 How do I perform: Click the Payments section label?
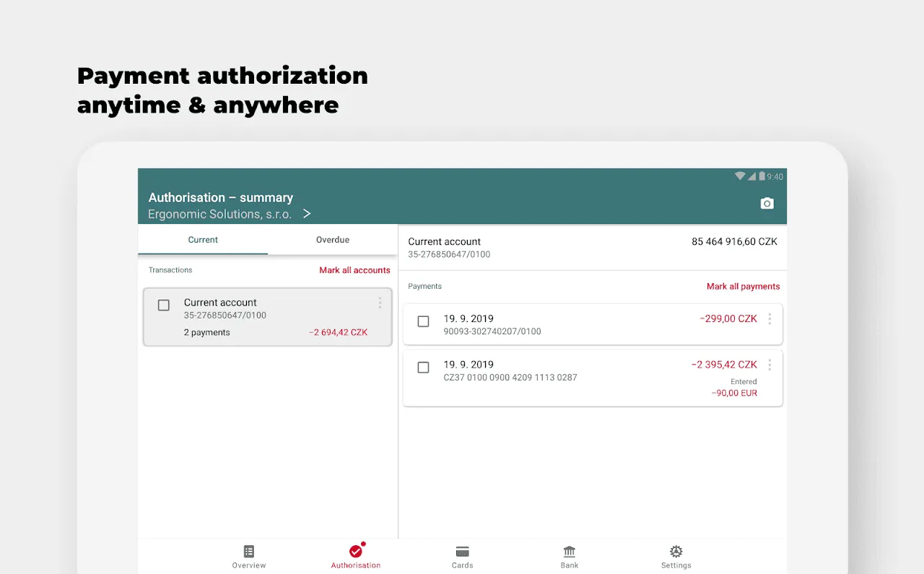tap(425, 287)
